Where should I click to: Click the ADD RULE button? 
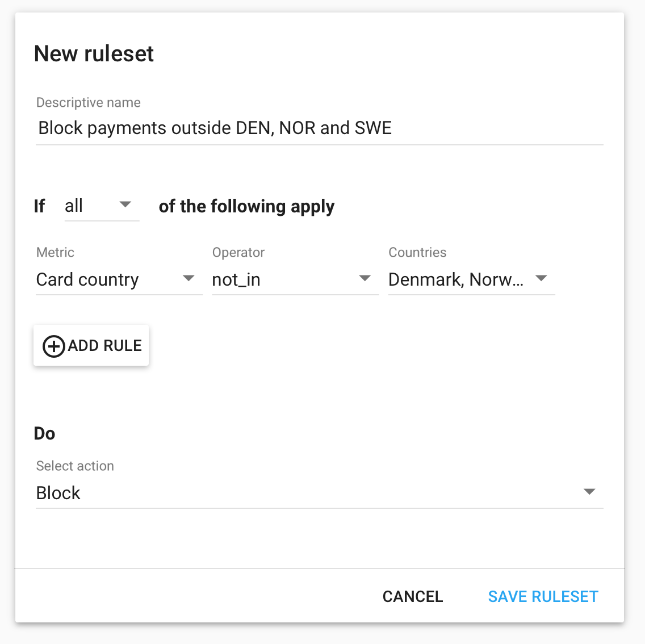click(91, 345)
